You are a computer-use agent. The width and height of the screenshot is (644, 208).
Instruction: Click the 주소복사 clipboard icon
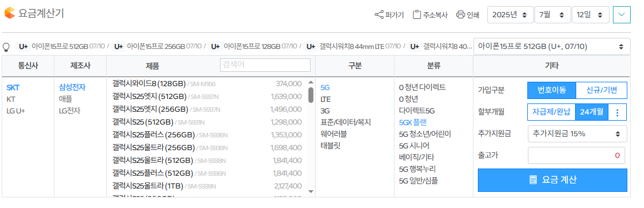(x=417, y=15)
